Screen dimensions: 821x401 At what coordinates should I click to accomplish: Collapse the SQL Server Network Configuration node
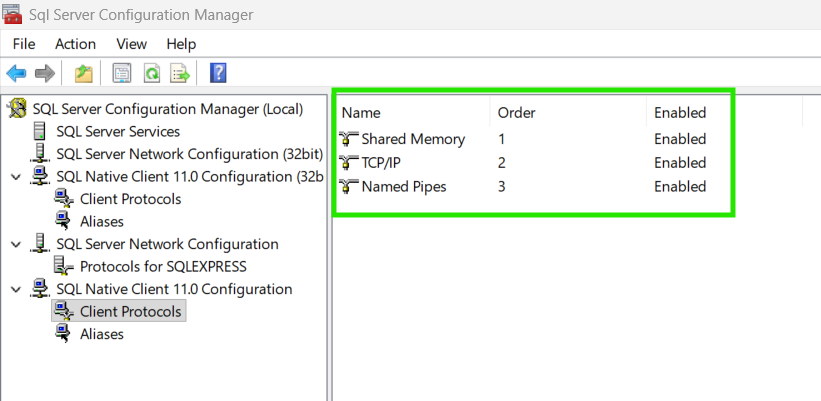[16, 244]
